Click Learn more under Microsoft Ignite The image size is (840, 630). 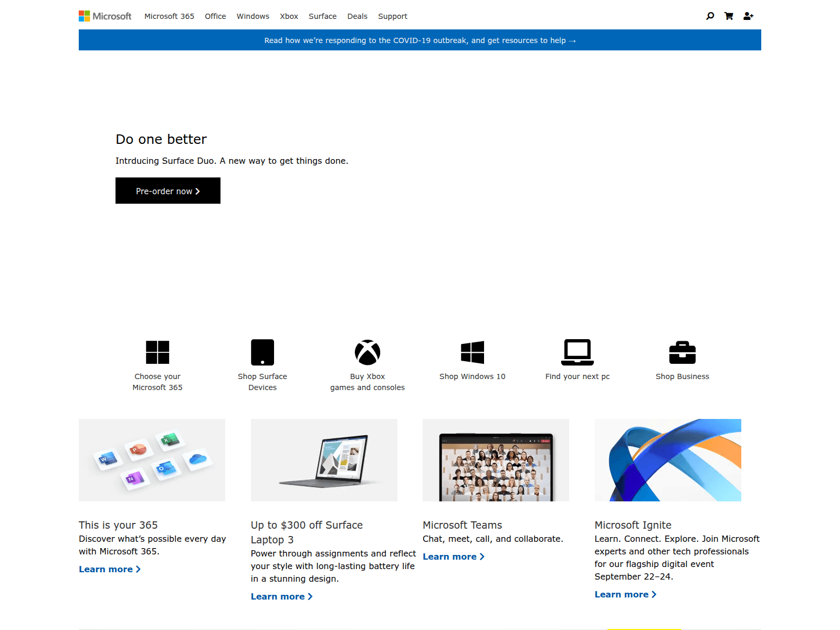click(626, 594)
